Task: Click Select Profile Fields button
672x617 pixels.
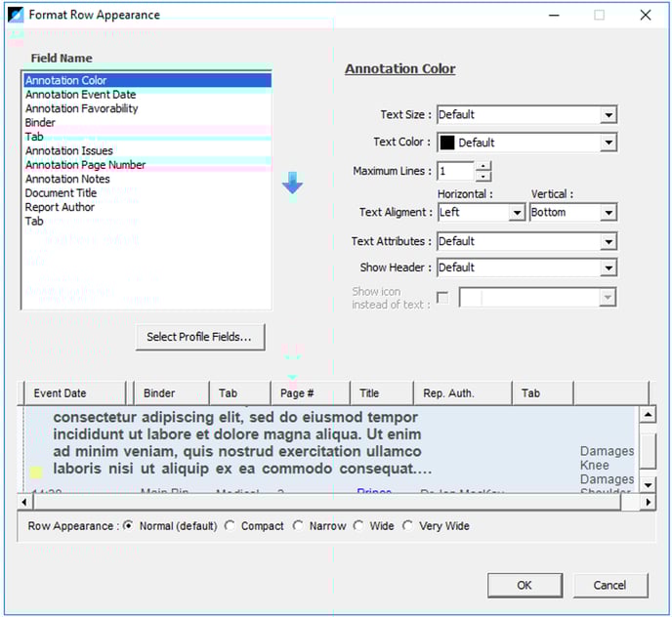Action: click(x=200, y=337)
